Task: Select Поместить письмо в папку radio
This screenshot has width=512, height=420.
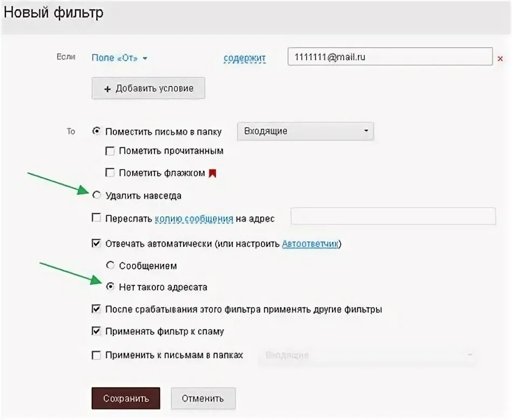Action: (96, 131)
